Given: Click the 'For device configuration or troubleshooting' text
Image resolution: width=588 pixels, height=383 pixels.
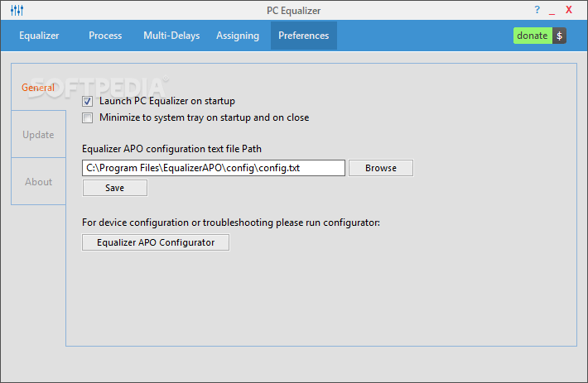Looking at the screenshot, I should coord(231,223).
